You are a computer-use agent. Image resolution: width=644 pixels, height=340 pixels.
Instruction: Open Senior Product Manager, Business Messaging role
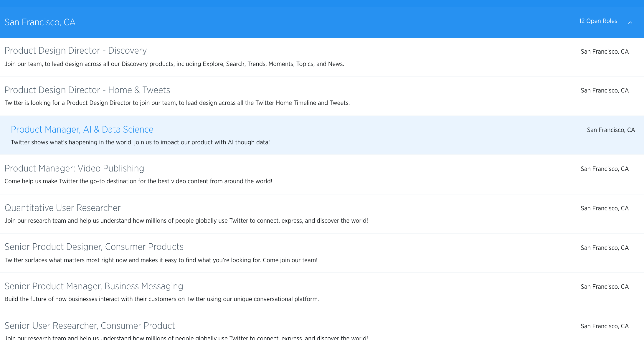(x=94, y=286)
